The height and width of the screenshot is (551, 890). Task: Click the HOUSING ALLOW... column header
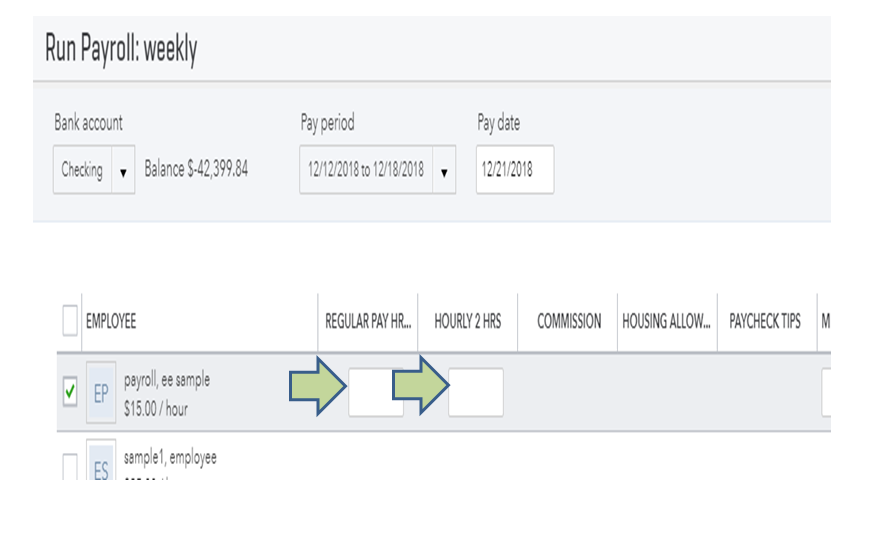click(666, 321)
